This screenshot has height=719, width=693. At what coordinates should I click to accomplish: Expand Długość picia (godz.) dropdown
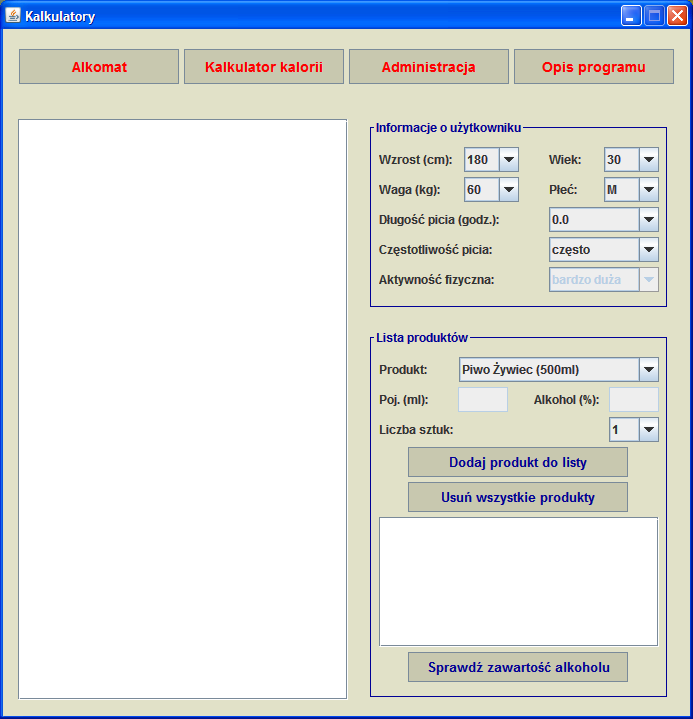[649, 220]
